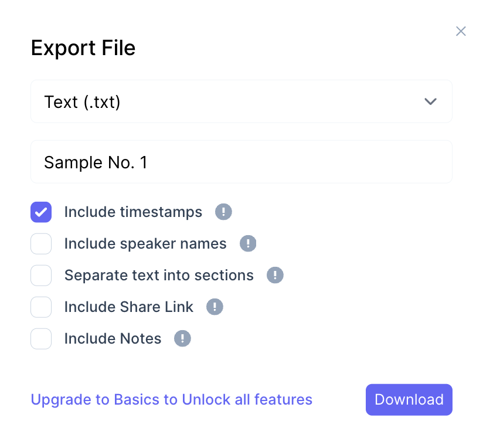Click the info icon beside Include timestamps

tap(223, 212)
